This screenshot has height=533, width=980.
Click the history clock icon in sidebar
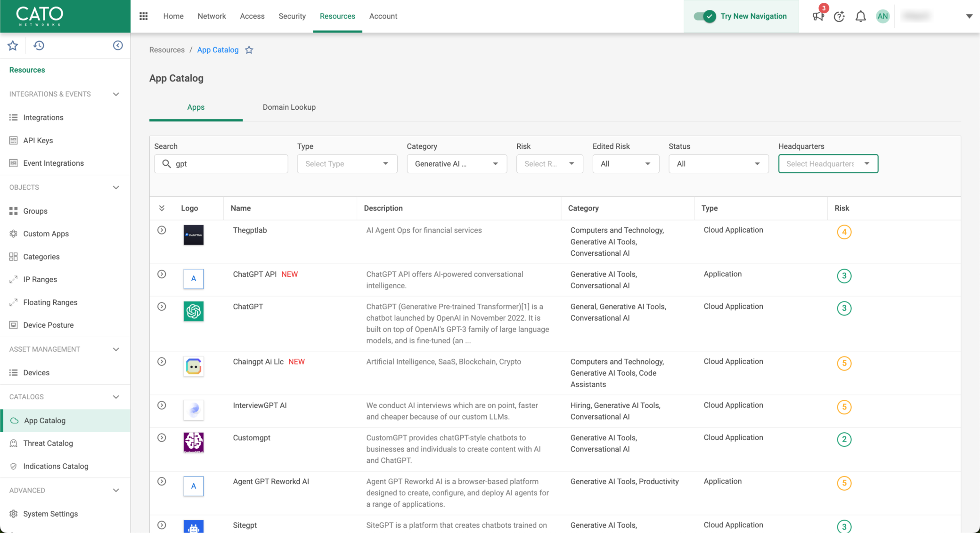coord(39,45)
